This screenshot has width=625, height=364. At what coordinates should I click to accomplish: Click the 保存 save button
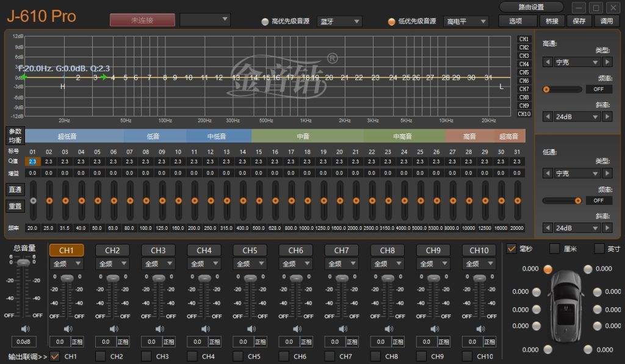coord(579,21)
